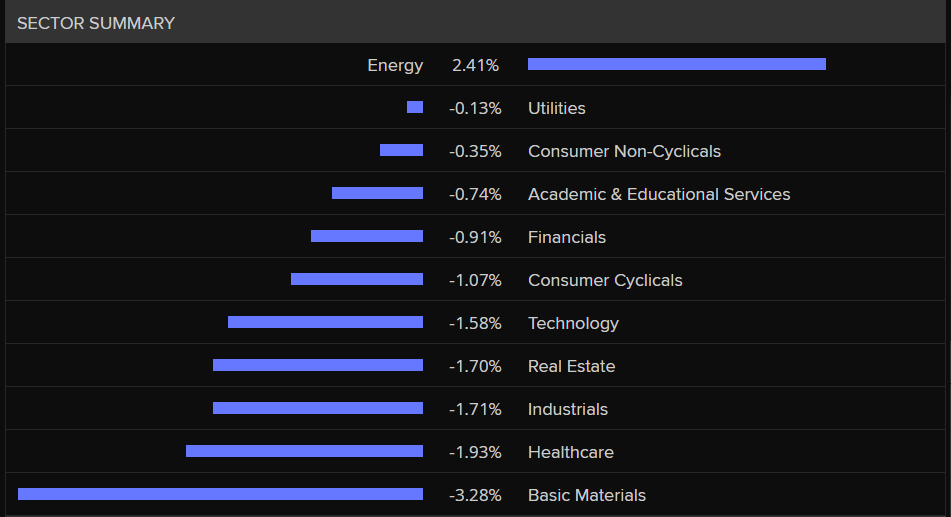Open the Real Estate sector

click(571, 366)
